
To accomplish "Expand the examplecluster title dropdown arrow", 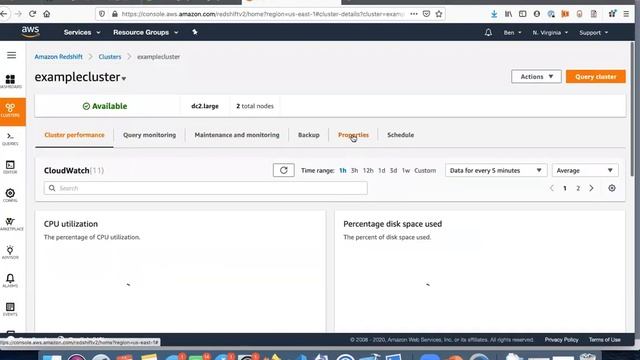I will (124, 78).
